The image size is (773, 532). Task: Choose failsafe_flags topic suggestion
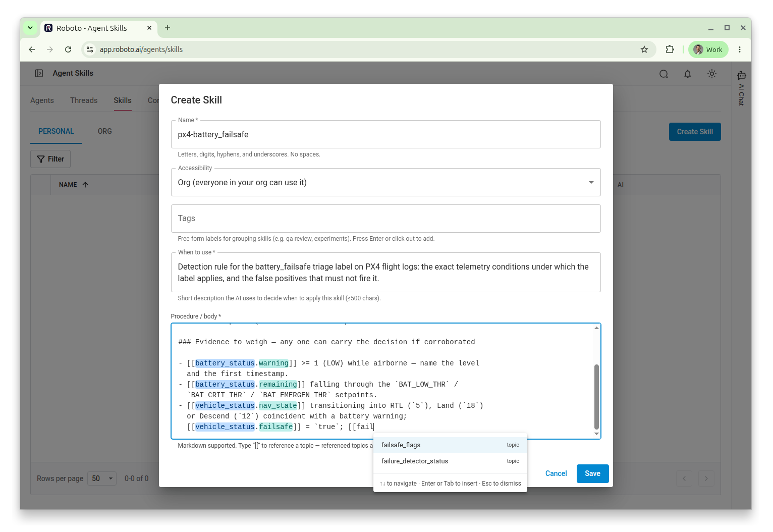[450, 445]
